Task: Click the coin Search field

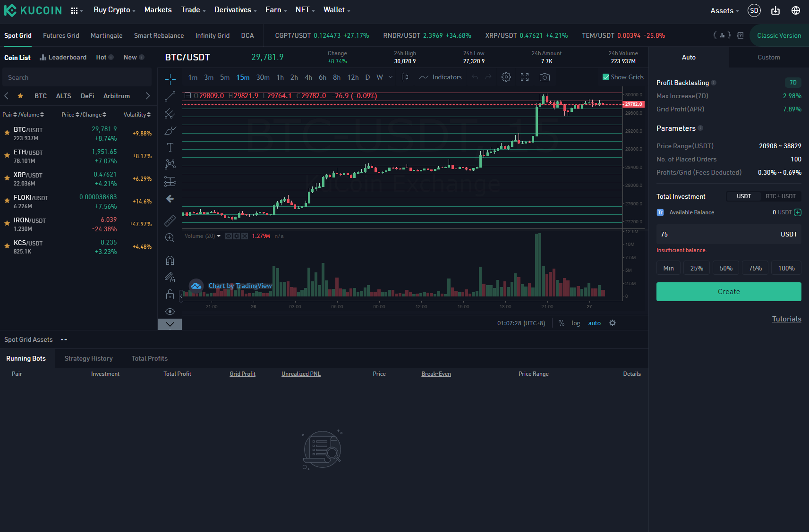Action: pos(77,77)
